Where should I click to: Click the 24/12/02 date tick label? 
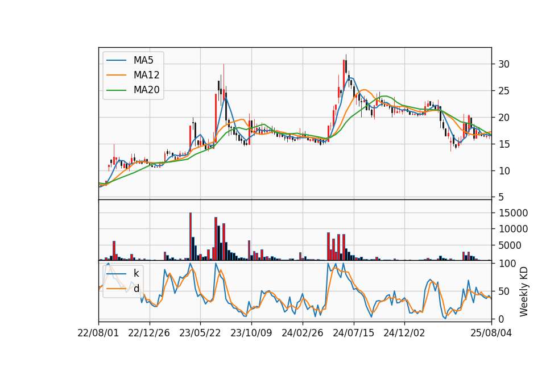pyautogui.click(x=404, y=333)
